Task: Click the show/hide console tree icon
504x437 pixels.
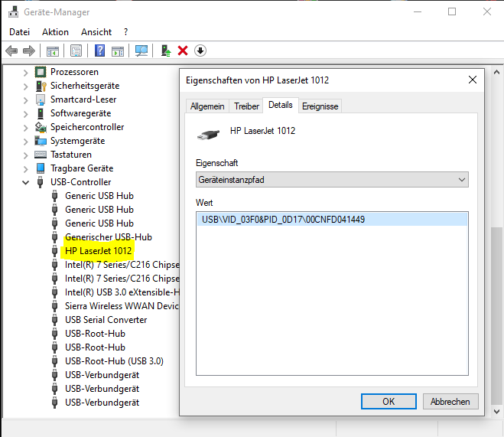Action: 53,51
